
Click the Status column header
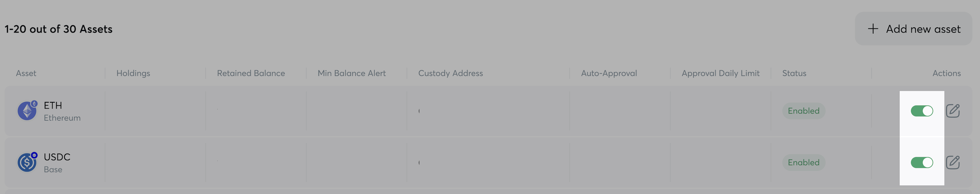coord(794,73)
